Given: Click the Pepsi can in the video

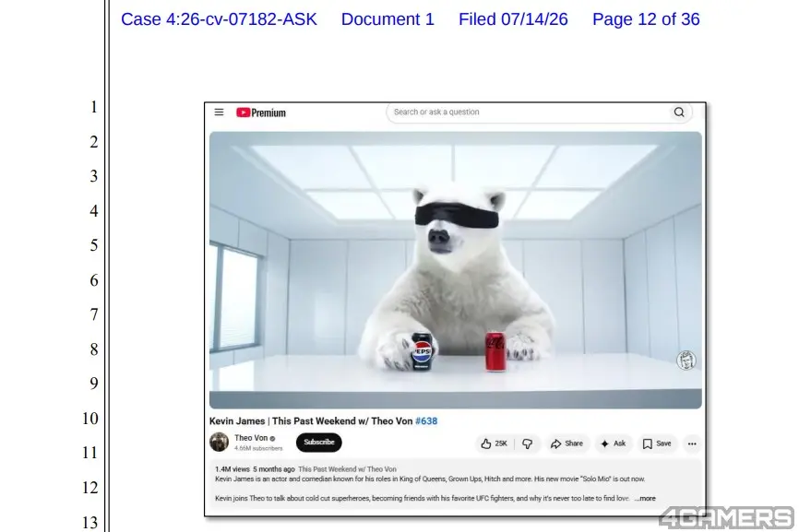Looking at the screenshot, I should point(422,351).
